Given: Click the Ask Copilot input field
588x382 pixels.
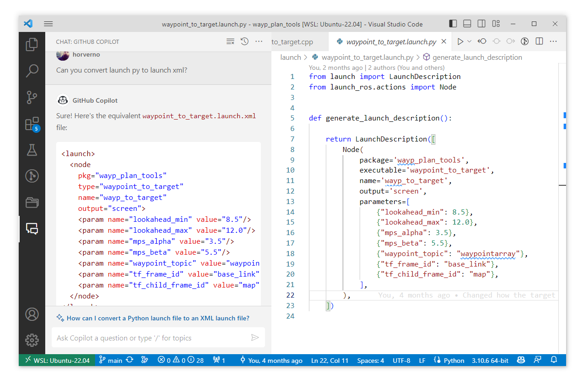Looking at the screenshot, I should (x=151, y=338).
